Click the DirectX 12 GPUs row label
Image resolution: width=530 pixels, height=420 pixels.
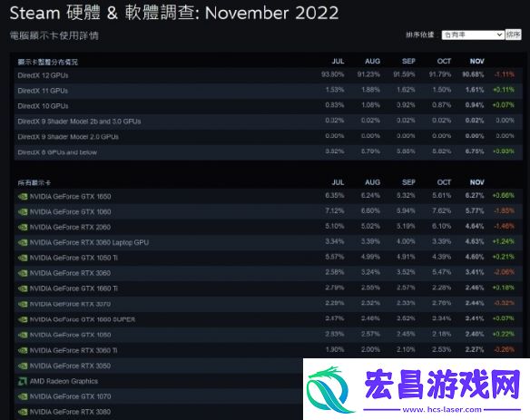click(43, 75)
